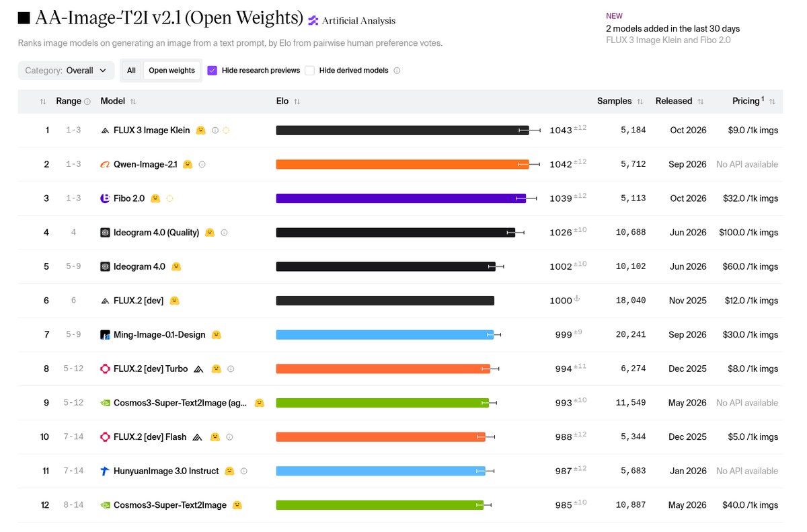Click the "5-12" range on FLUX.2 [dev] Turbo row
Image resolution: width=807 pixels, height=532 pixels.
pos(74,369)
